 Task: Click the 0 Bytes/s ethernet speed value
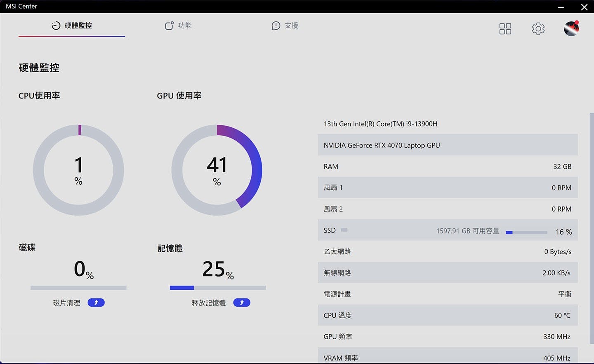pos(558,251)
